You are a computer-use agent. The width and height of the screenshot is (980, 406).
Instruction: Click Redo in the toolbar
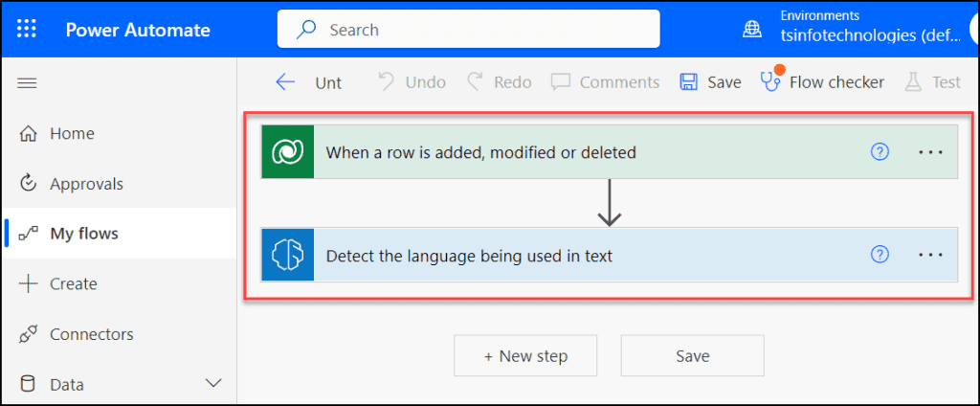point(500,82)
